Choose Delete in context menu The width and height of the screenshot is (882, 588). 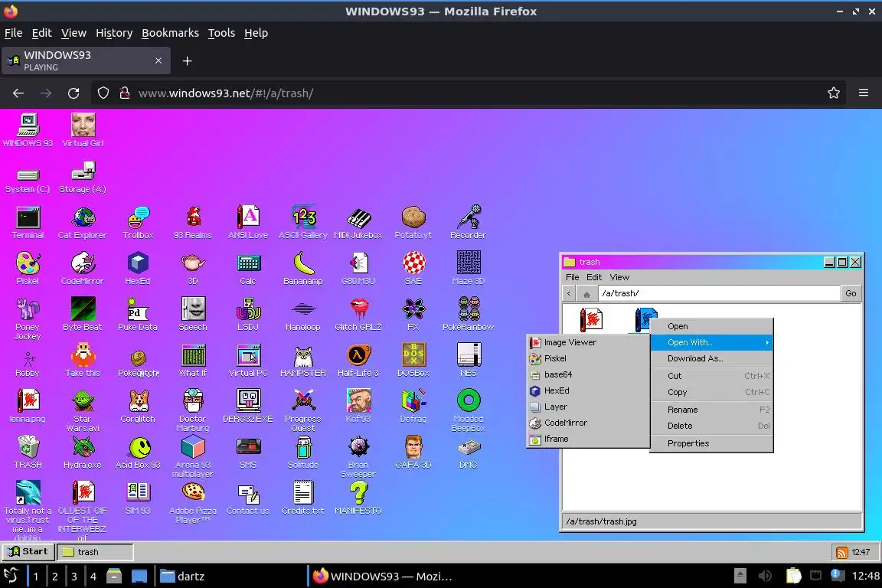coord(711,426)
